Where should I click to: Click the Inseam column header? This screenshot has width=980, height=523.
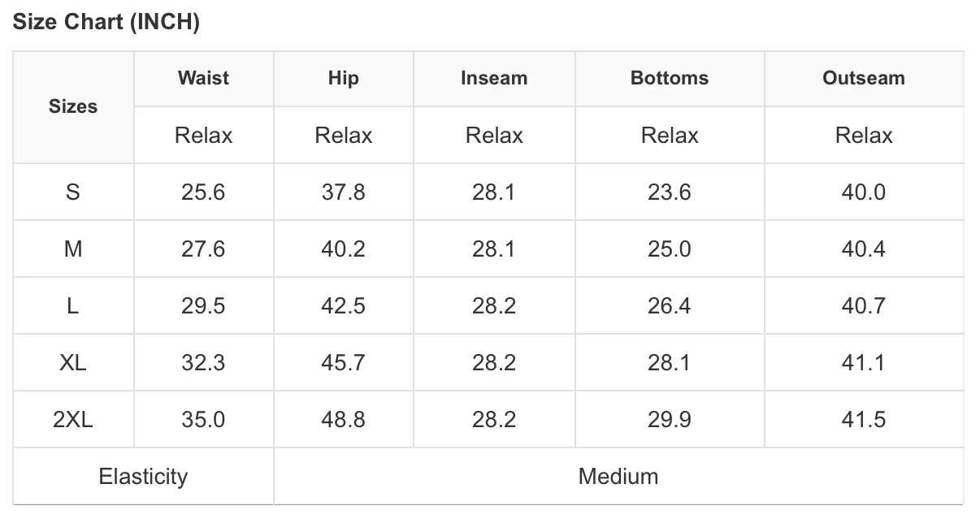494,78
